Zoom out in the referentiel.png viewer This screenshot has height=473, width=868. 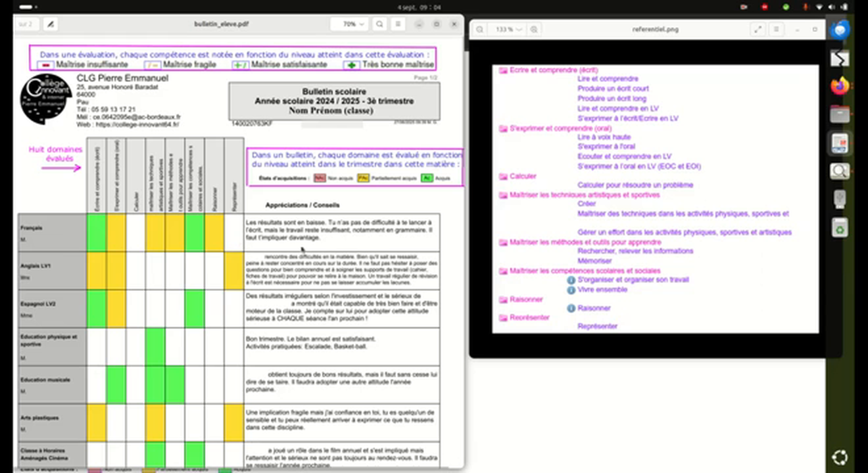pos(480,30)
